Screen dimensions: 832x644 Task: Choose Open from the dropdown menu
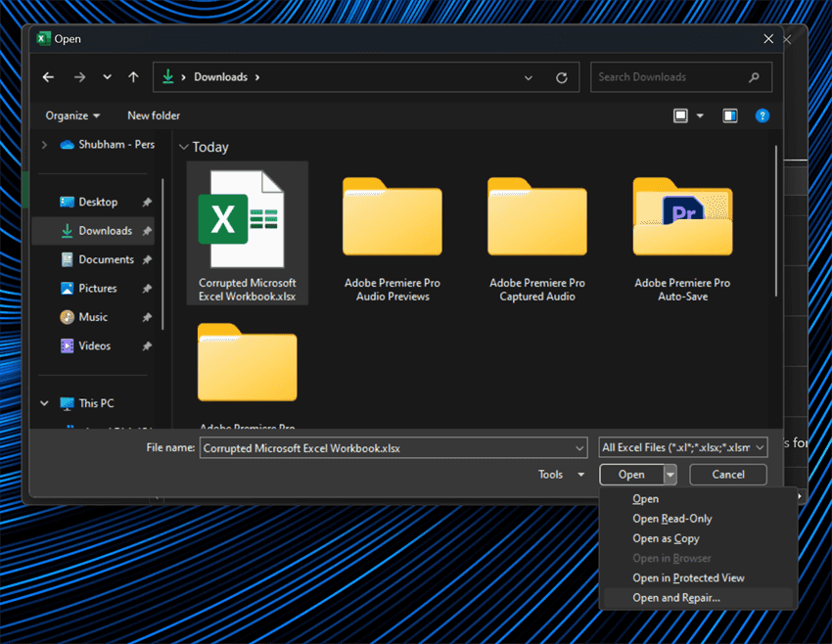tap(698, 499)
